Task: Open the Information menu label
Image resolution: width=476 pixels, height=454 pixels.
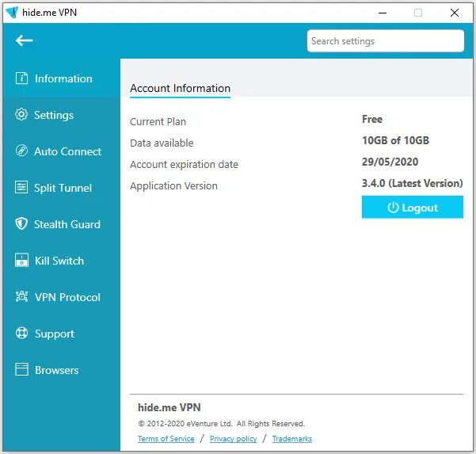Action: (63, 78)
